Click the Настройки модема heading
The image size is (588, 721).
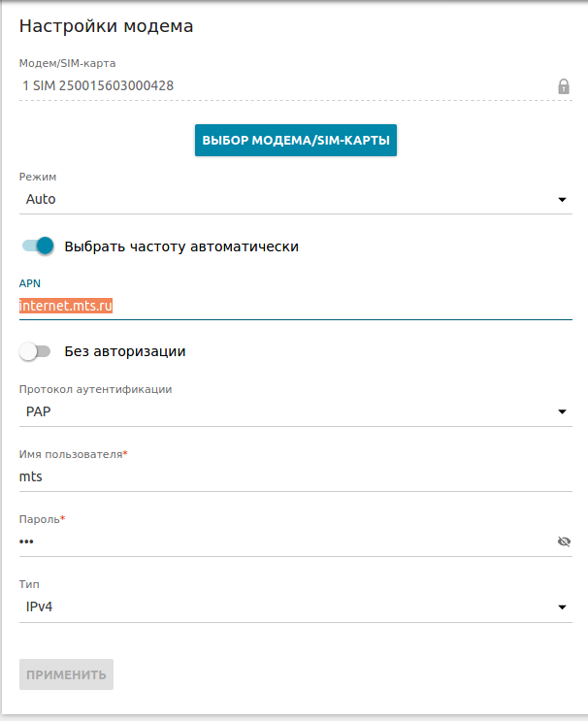tap(107, 26)
